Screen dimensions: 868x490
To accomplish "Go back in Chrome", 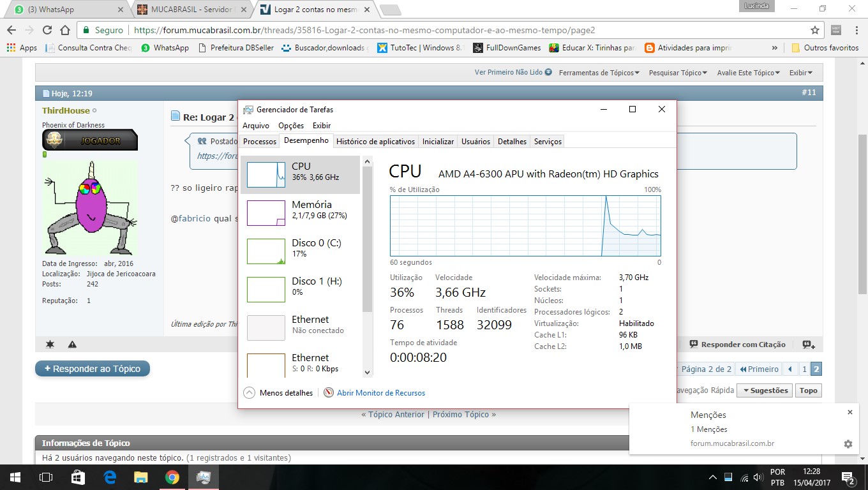I will pos(11,30).
